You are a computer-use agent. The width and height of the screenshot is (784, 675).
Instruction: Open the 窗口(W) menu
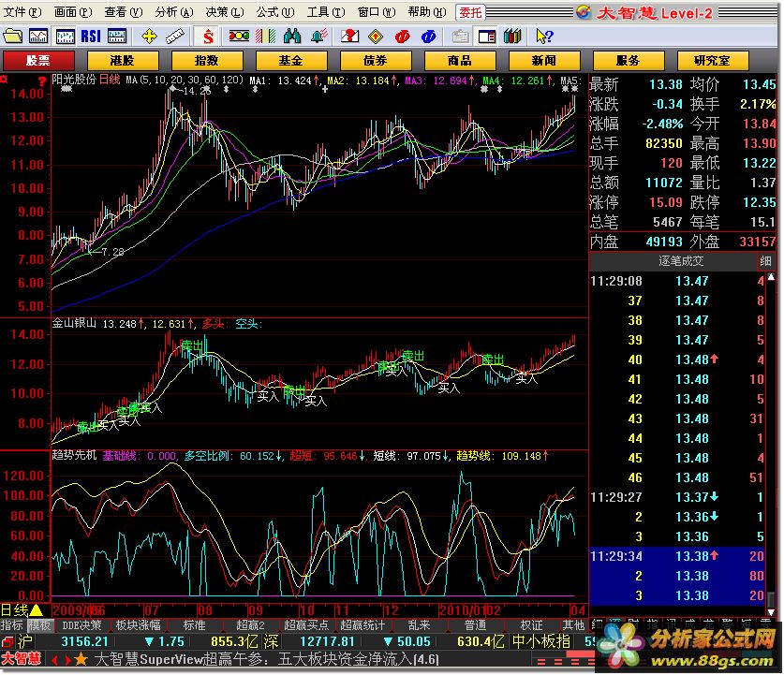[377, 11]
